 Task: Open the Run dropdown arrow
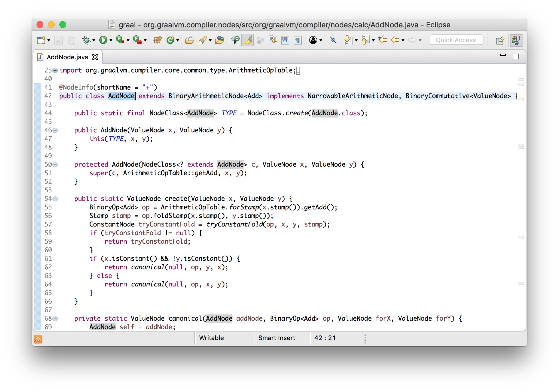point(111,41)
